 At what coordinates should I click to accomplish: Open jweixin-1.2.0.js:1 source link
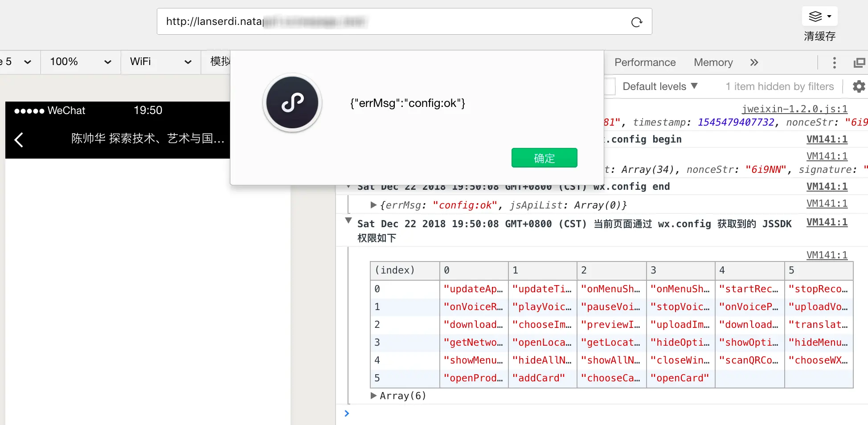(794, 109)
